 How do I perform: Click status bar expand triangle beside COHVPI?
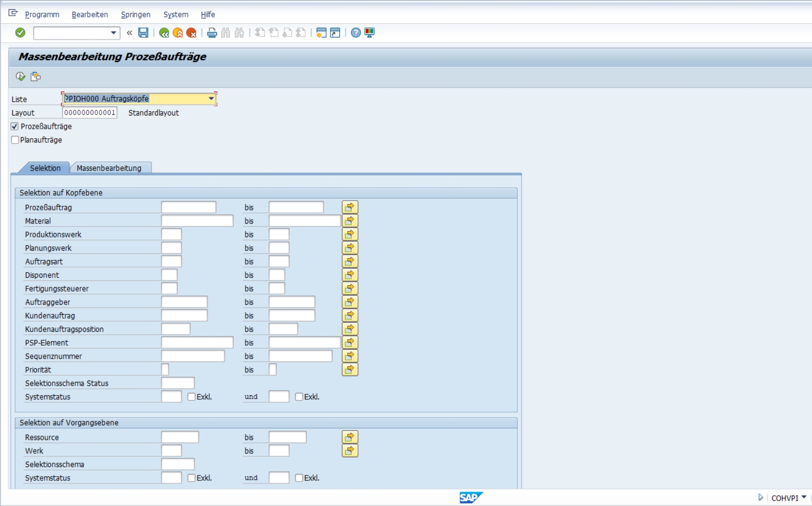760,497
